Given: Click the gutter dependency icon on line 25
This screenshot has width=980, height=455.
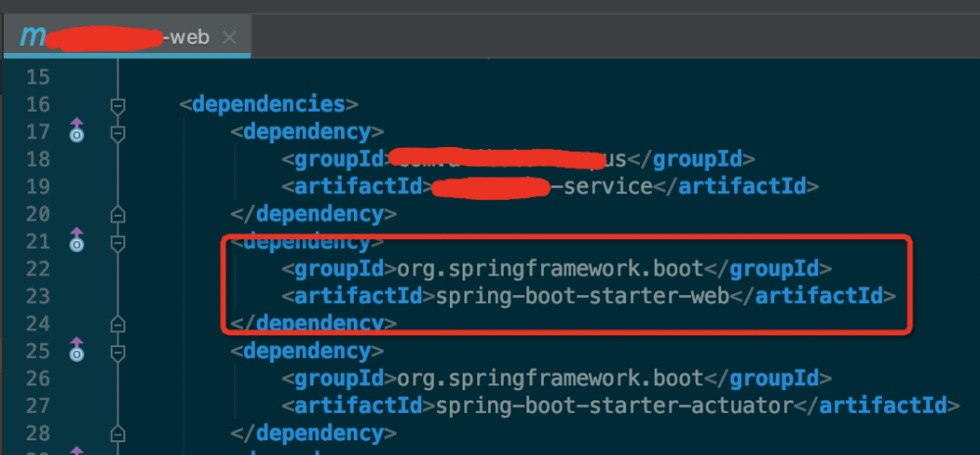Looking at the screenshot, I should click(x=76, y=348).
